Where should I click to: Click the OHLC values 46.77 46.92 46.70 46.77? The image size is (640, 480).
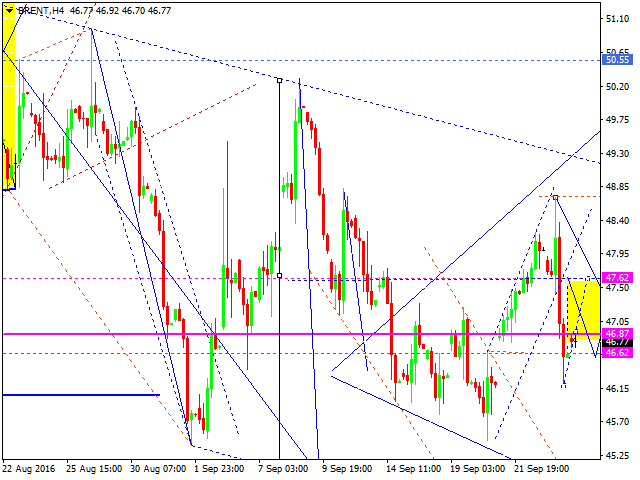tap(120, 11)
